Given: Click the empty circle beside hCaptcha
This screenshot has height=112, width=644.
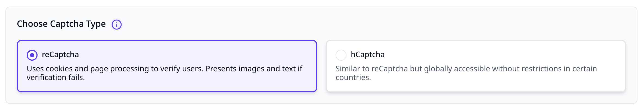Looking at the screenshot, I should 341,55.
